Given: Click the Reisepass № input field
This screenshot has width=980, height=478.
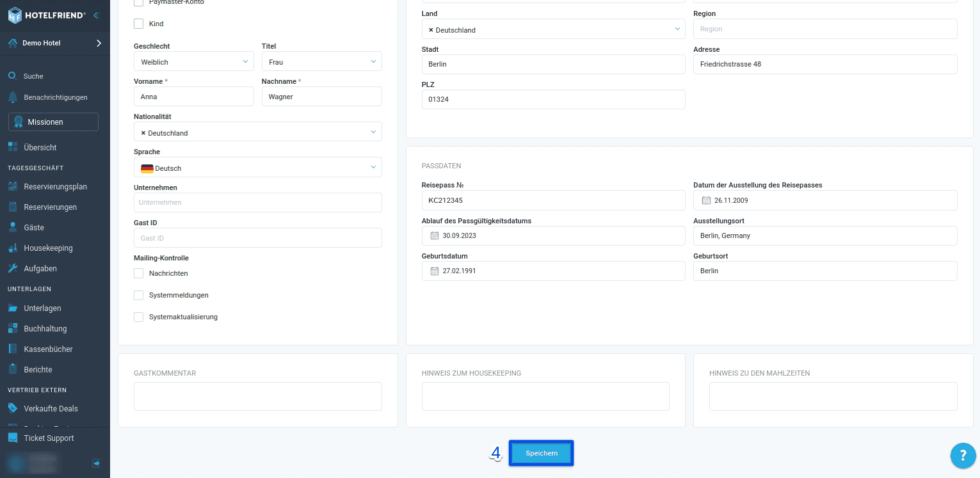Looking at the screenshot, I should pyautogui.click(x=554, y=200).
